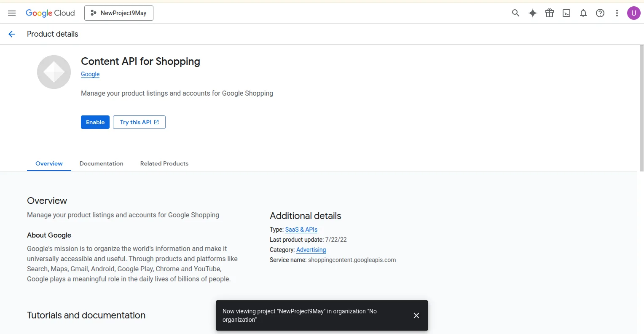Select the Overview tab
Image resolution: width=644 pixels, height=334 pixels.
[x=48, y=163]
